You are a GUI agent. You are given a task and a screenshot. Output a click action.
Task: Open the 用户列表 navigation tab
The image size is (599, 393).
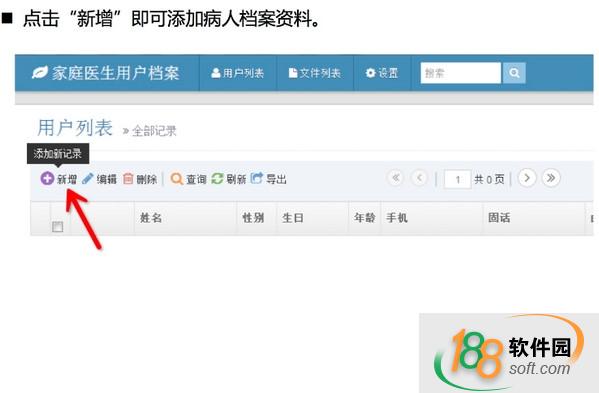(238, 73)
